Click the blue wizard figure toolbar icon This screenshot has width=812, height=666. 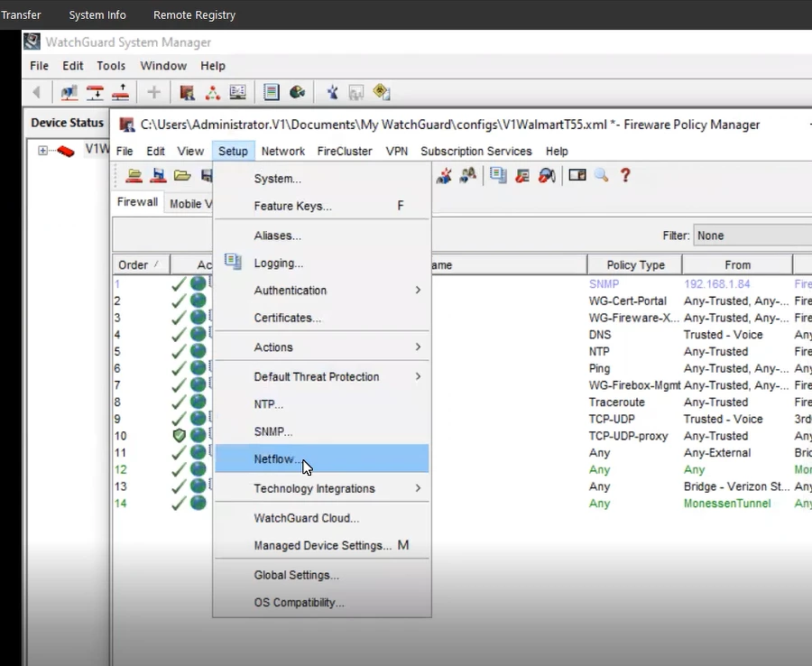click(x=332, y=92)
